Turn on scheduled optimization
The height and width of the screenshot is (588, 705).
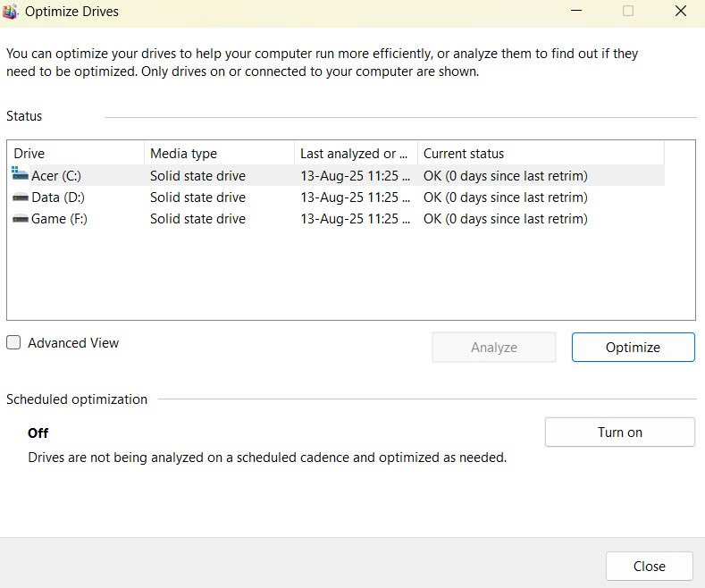[619, 433]
